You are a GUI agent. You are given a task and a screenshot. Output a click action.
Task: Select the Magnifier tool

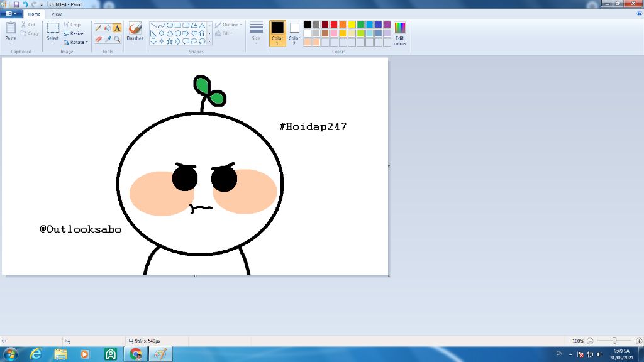117,40
